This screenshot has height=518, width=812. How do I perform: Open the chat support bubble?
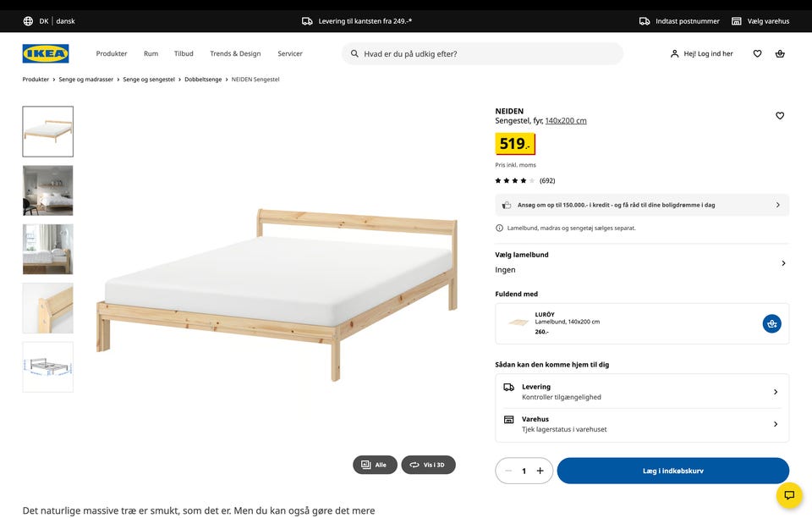[789, 495]
